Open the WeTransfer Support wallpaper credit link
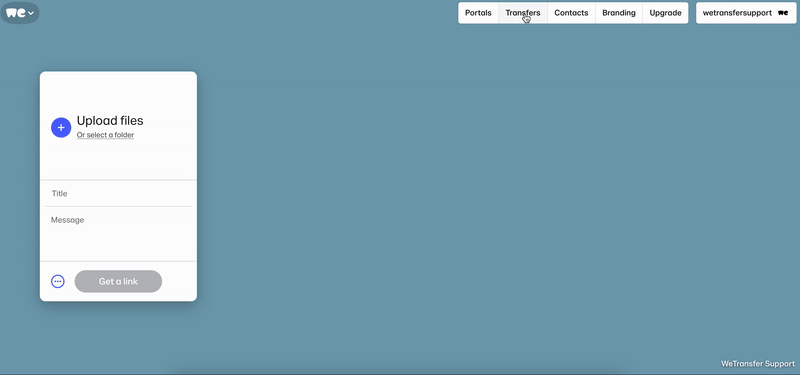This screenshot has width=800, height=375. pyautogui.click(x=758, y=364)
